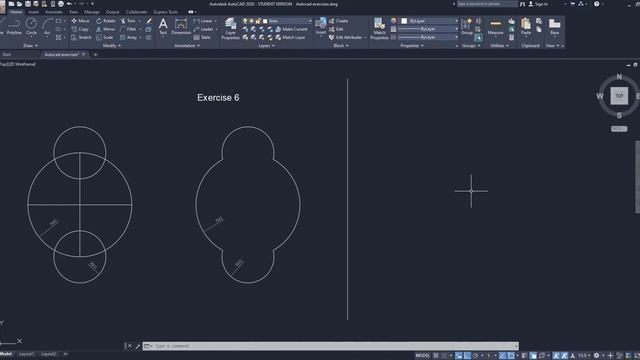640x360 pixels.
Task: Toggle layer lock icon in Layers panel
Action: 258,21
